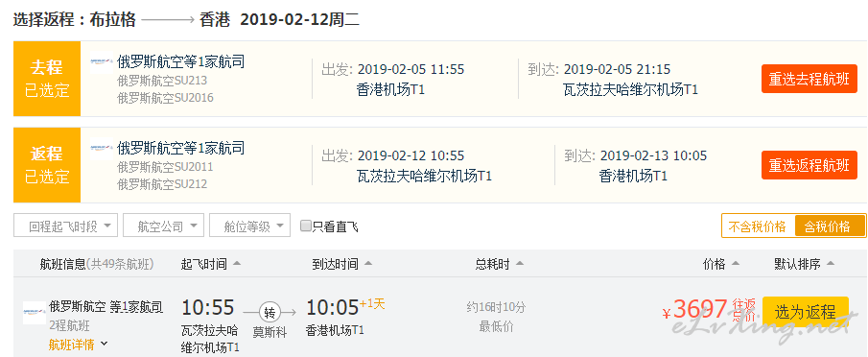Click the 转 transfer icon between times
This screenshot has height=357, width=868.
tap(270, 313)
